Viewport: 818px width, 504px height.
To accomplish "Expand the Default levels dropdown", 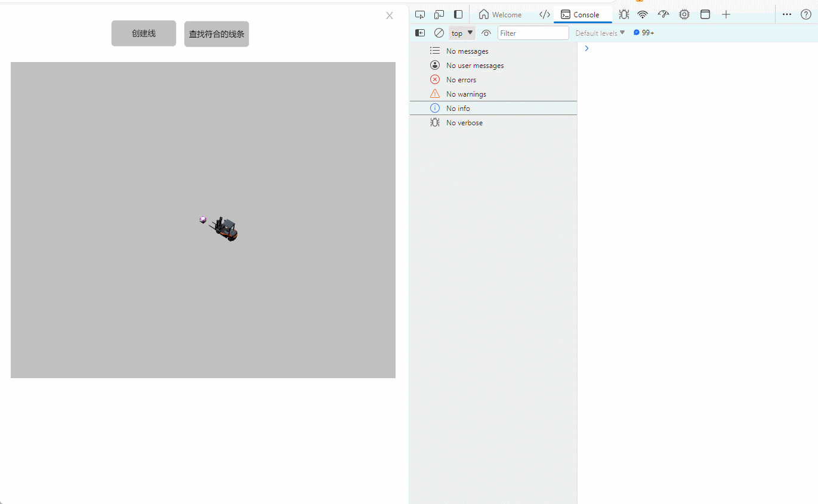I will [600, 33].
